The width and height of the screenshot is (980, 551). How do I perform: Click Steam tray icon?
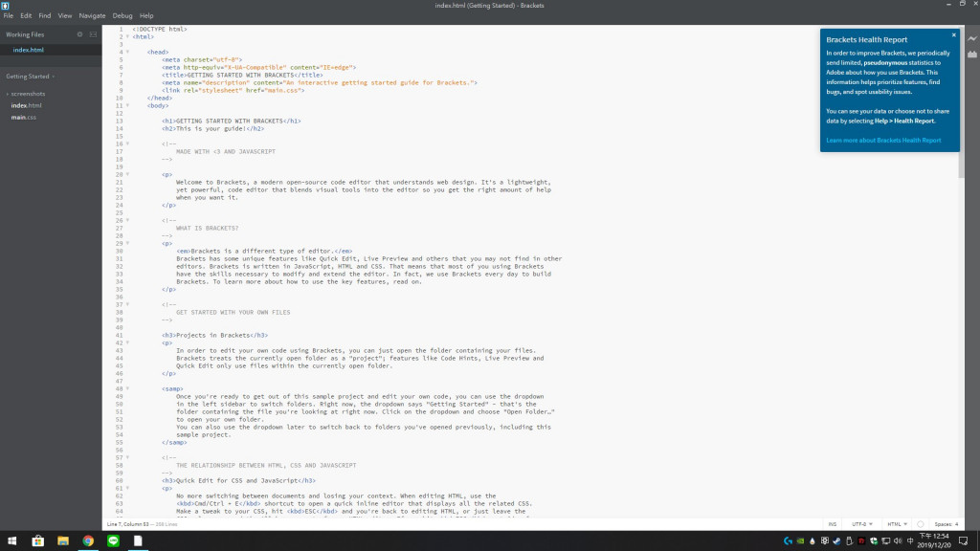(836, 541)
